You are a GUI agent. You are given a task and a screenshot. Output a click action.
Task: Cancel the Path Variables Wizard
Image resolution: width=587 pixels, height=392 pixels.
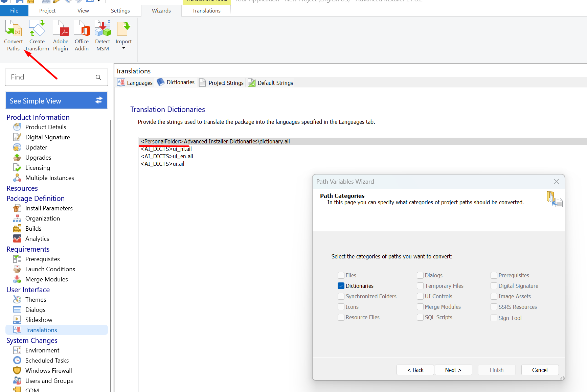(540, 370)
